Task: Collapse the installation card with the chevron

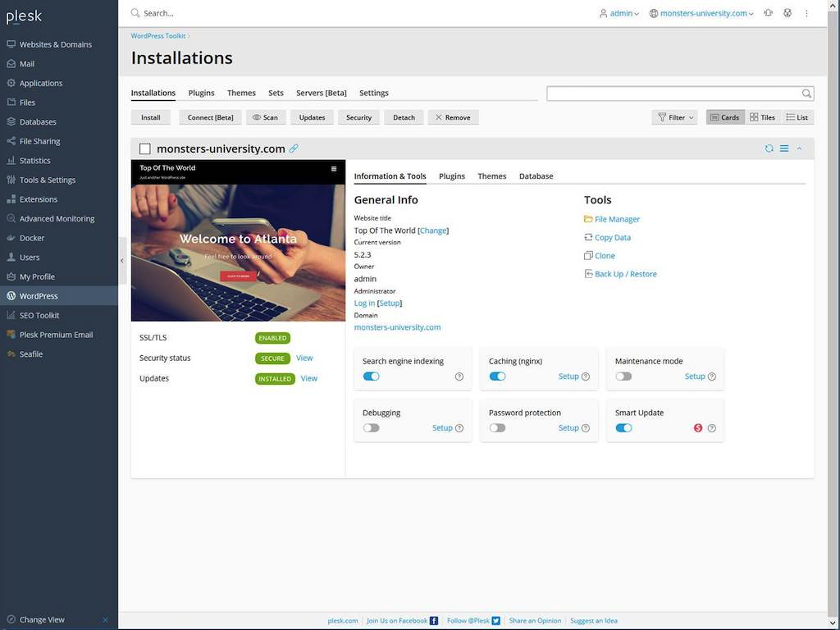Action: (x=800, y=148)
